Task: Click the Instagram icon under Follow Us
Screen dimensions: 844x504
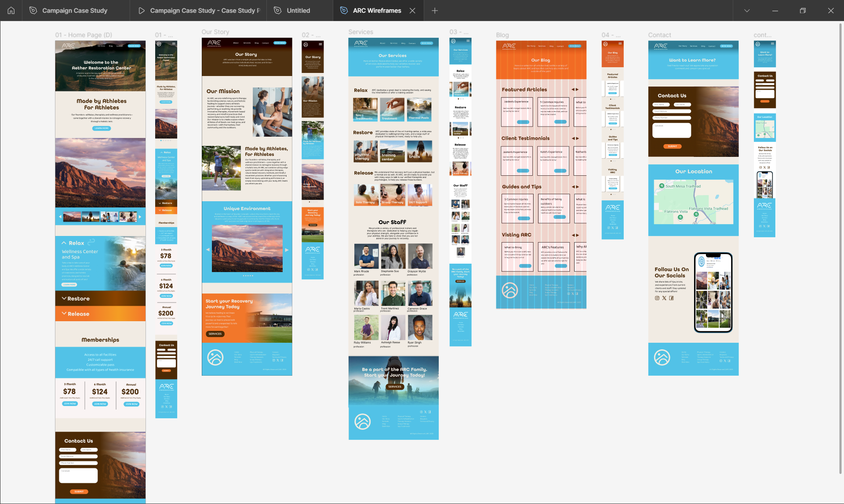Action: (x=657, y=298)
